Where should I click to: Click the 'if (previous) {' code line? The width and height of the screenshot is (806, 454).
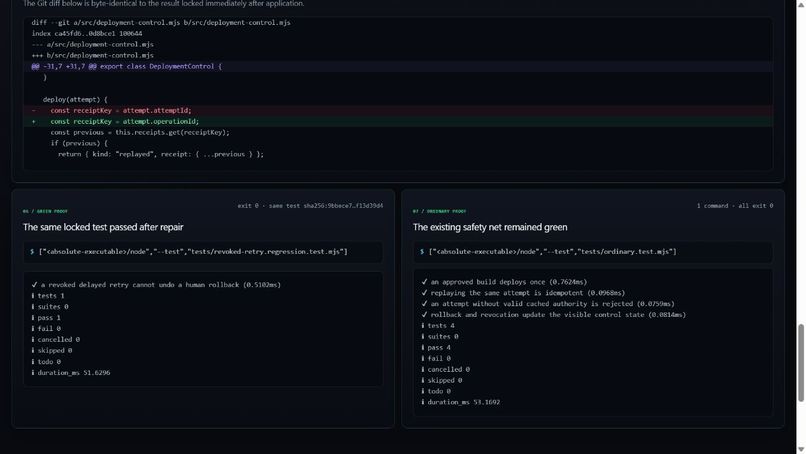(x=79, y=143)
